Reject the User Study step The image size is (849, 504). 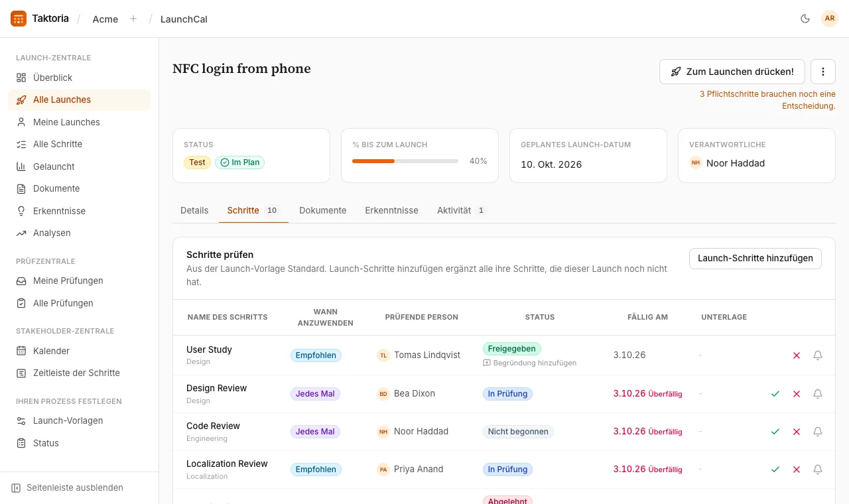coord(797,355)
